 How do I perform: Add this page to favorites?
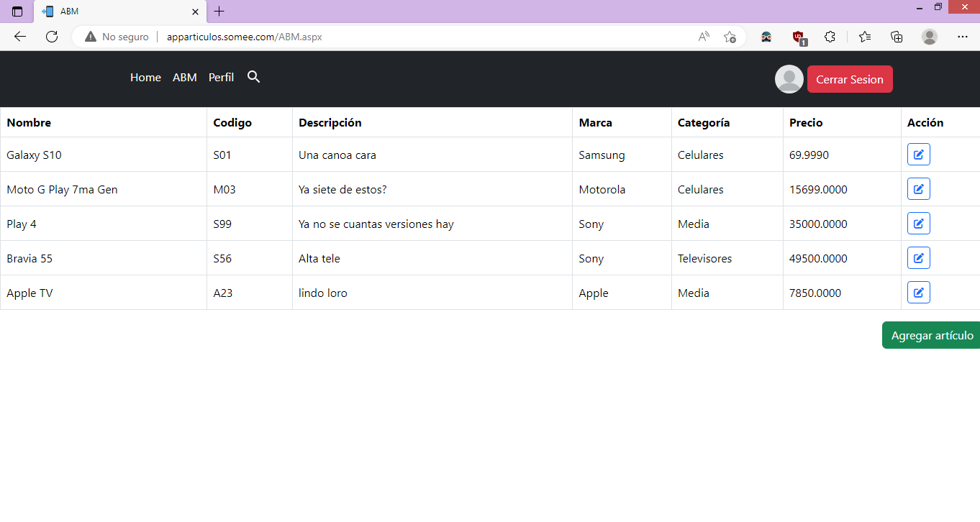[x=730, y=37]
